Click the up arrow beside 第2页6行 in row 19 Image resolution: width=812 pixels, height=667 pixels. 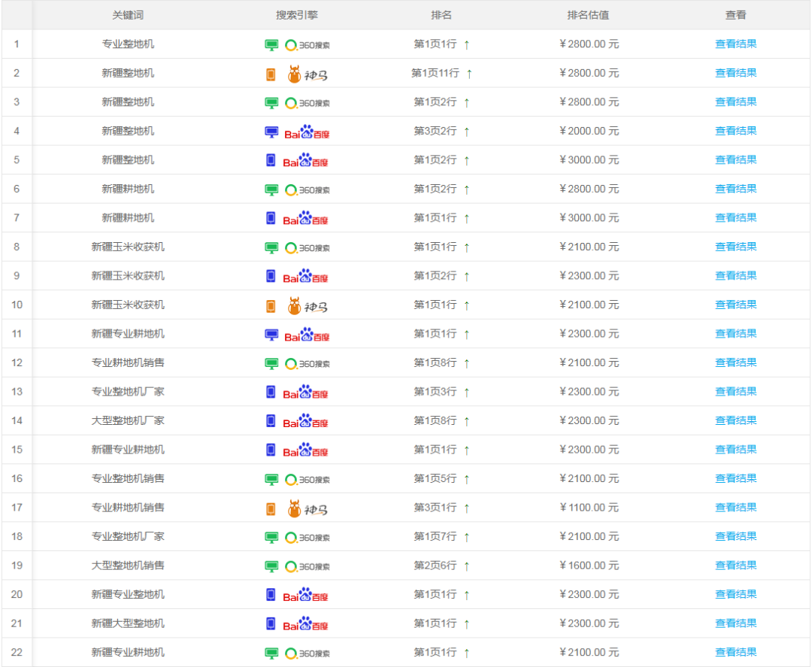pos(466,566)
